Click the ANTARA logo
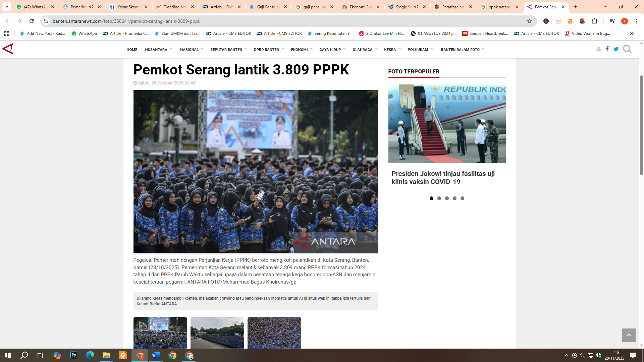The width and height of the screenshot is (644, 362). pyautogui.click(x=8, y=49)
